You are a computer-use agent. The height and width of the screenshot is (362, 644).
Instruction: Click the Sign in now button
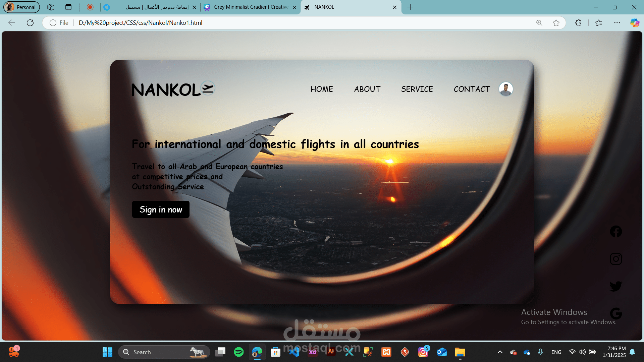point(161,209)
